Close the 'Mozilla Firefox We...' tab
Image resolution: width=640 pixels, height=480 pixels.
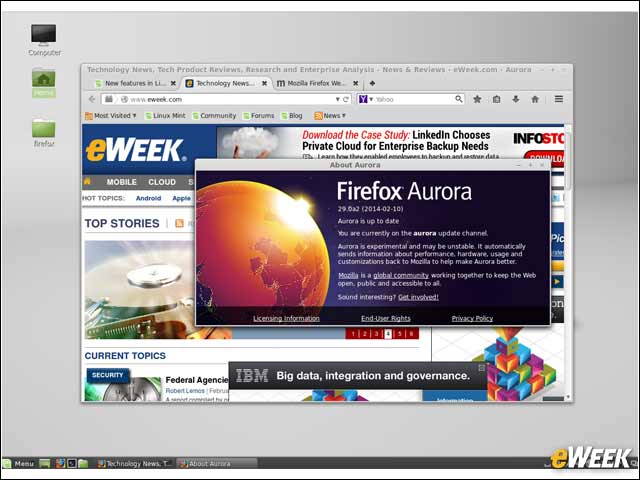tap(356, 83)
